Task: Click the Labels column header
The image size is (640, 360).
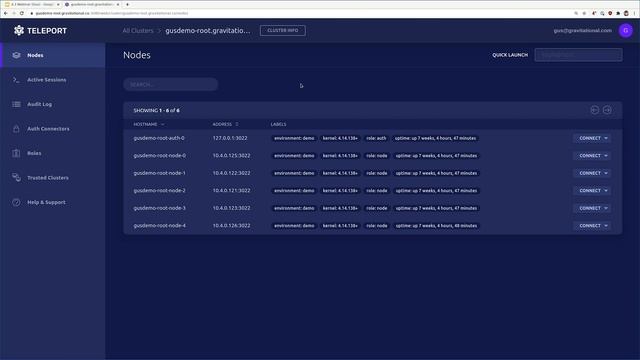Action: [x=278, y=124]
